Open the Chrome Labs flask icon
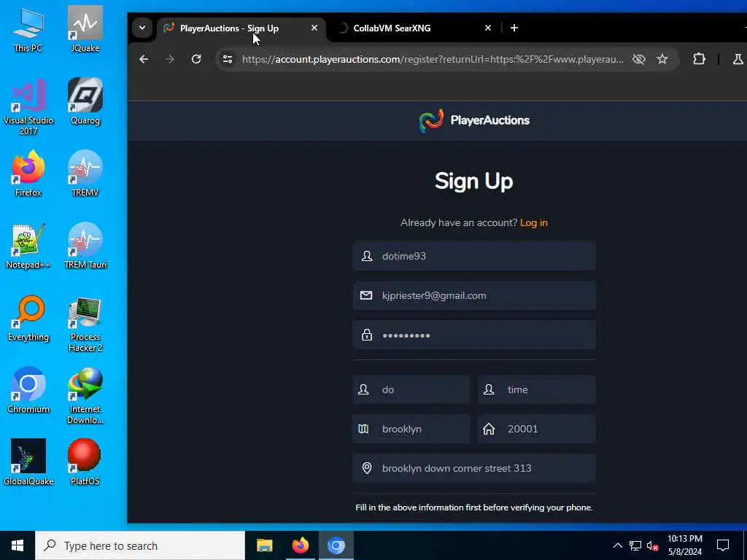 [x=738, y=59]
